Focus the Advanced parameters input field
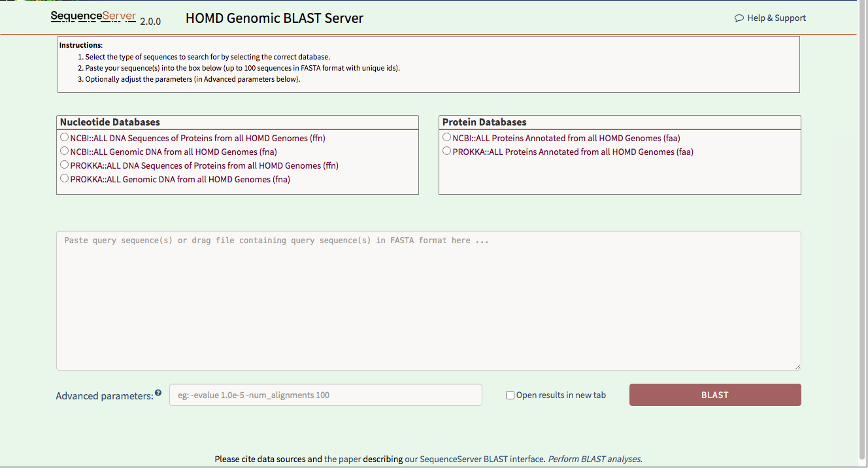The image size is (868, 468). pyautogui.click(x=325, y=395)
